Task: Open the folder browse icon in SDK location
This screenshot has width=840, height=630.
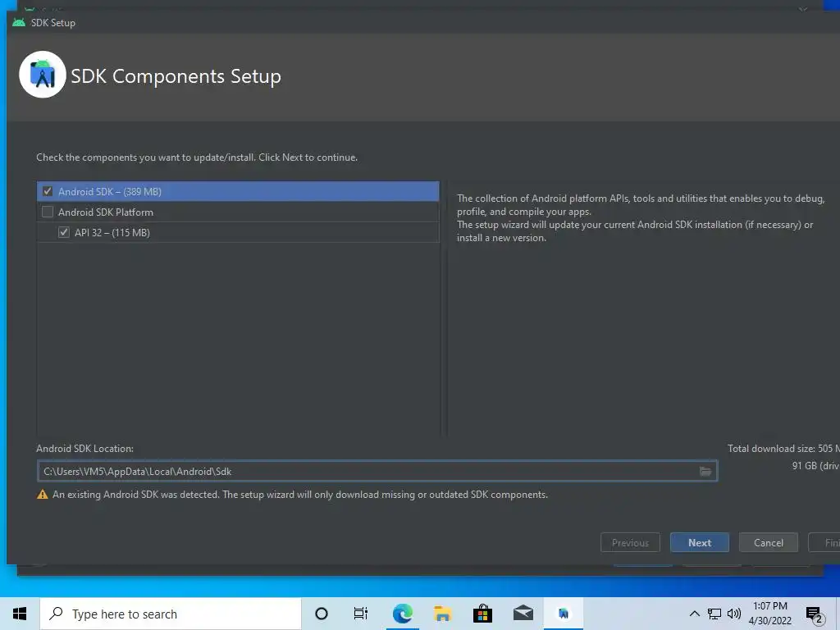Action: (705, 471)
